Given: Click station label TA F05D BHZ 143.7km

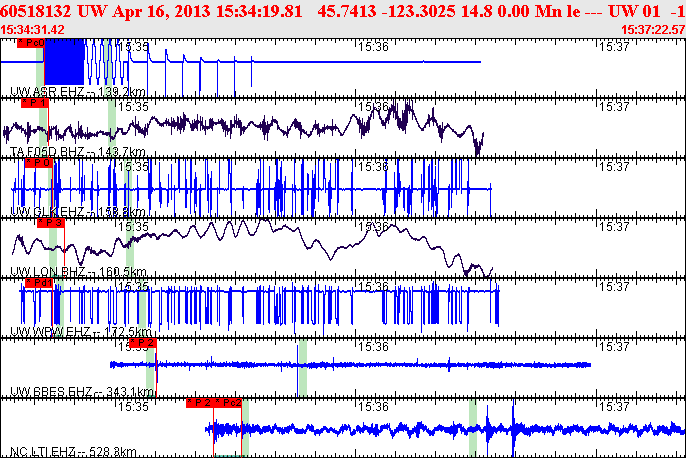Looking at the screenshot, I should 78,152.
